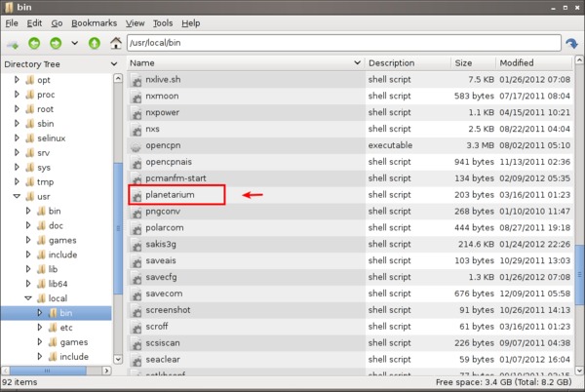The image size is (585, 392).
Task: Sort by the Size column header
Action: click(473, 63)
